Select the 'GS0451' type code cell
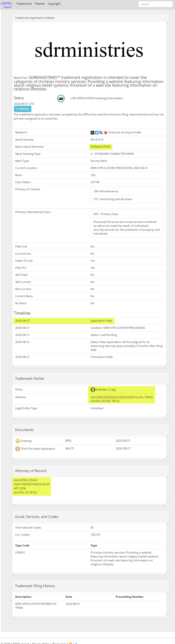The width and height of the screenshot is (175, 644). pos(20,552)
